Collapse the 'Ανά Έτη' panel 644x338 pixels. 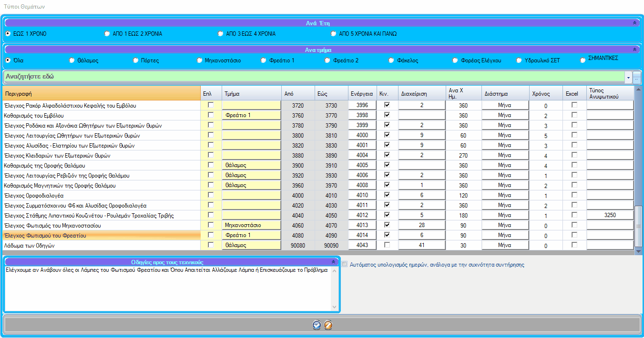tap(634, 23)
